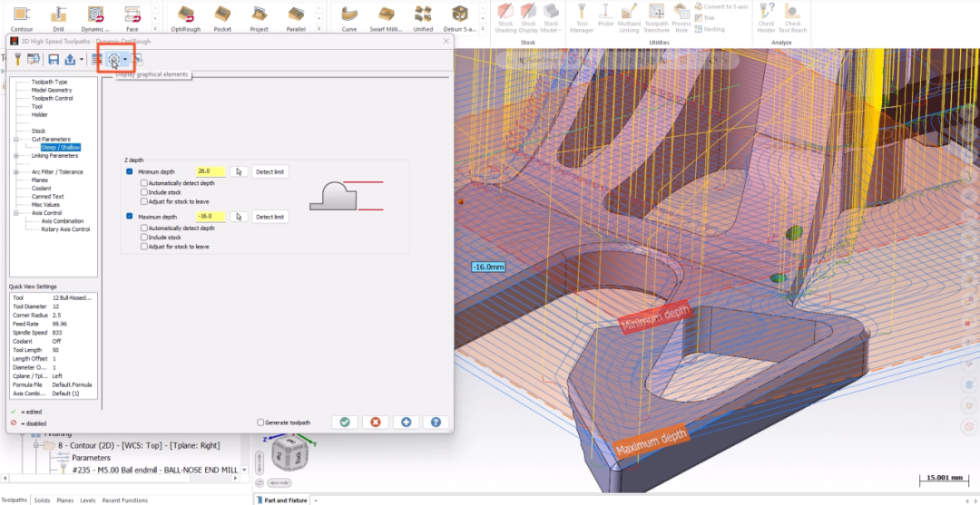Click the Tool Manager flashlight icon in dialog toolbar
Image resolution: width=980 pixels, height=505 pixels.
[19, 59]
